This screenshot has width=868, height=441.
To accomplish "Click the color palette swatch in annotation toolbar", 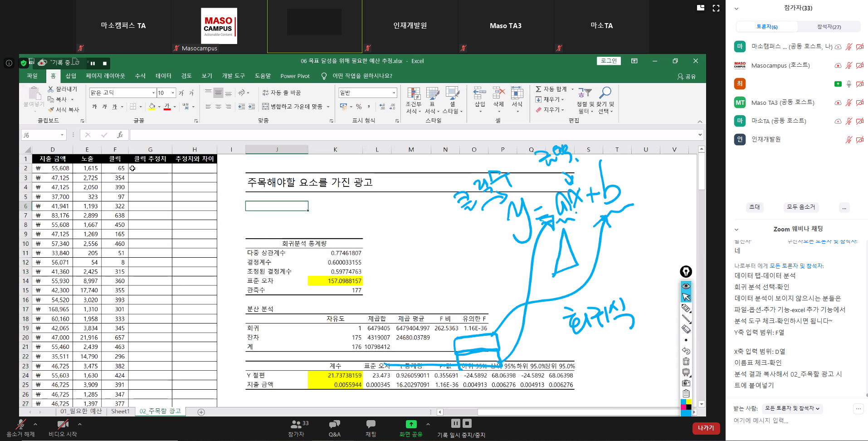I will point(686,404).
